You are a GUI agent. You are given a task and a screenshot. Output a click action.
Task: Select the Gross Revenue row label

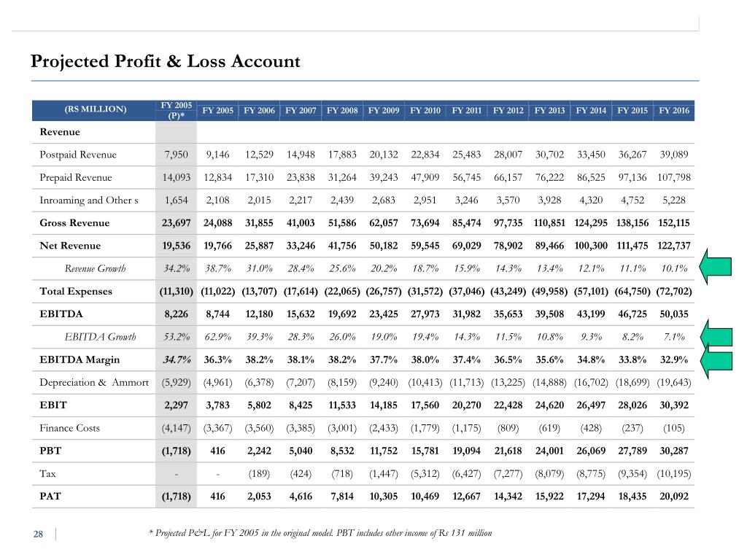click(x=74, y=223)
